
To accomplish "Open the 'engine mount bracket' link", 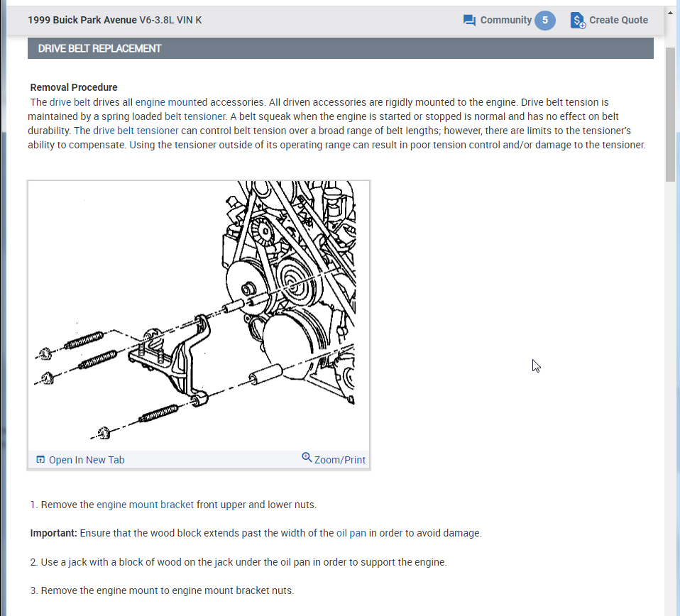I will tap(145, 505).
